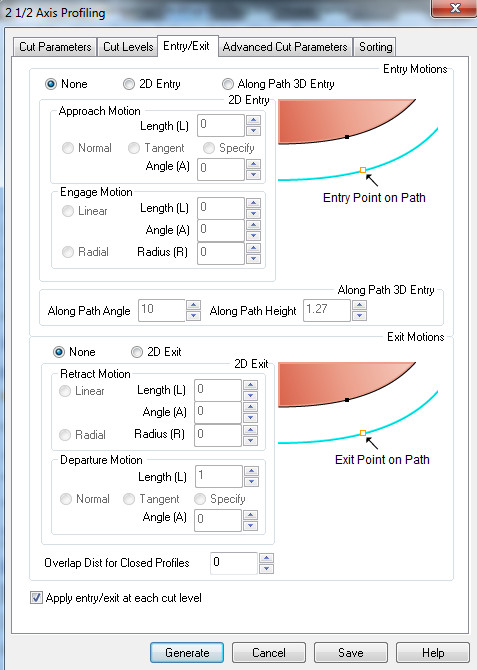477x670 pixels.
Task: Decrease Departure Motion Length with down arrow
Action: pyautogui.click(x=252, y=482)
